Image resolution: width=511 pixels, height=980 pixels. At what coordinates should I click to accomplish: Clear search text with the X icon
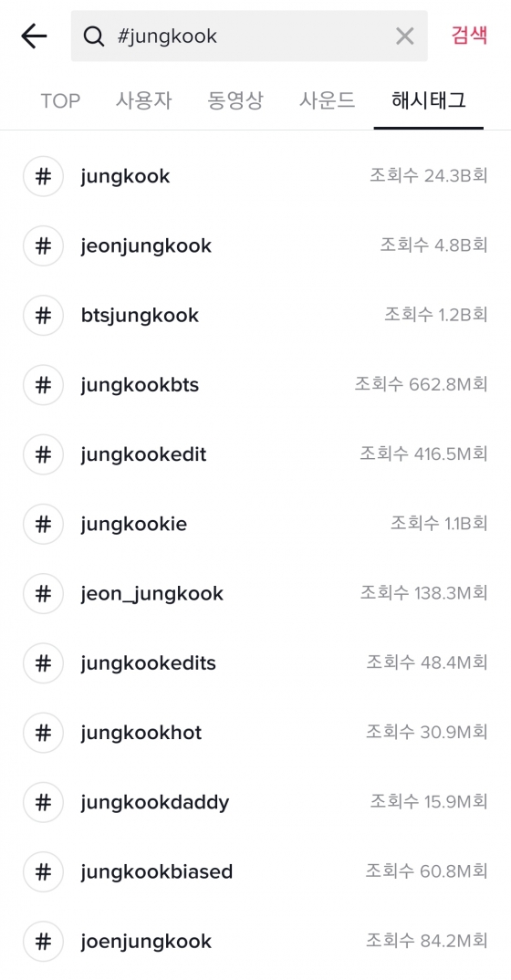[405, 36]
